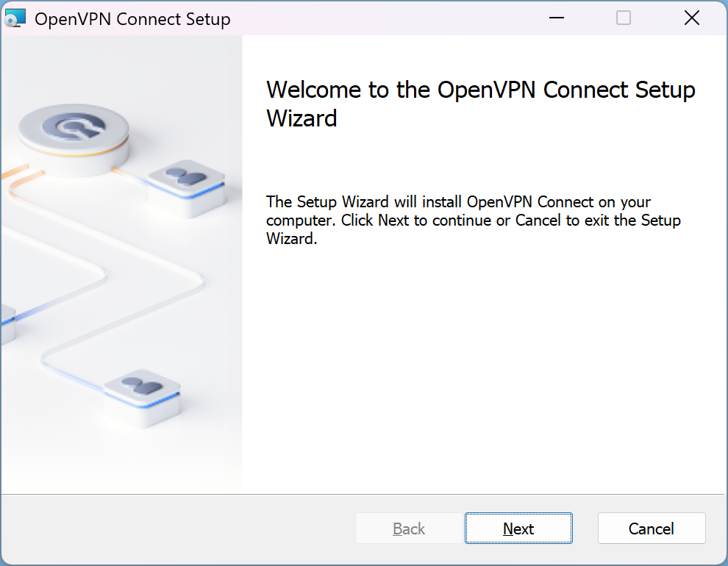728x566 pixels.
Task: Click the installer icon in the title bar
Action: tap(16, 18)
